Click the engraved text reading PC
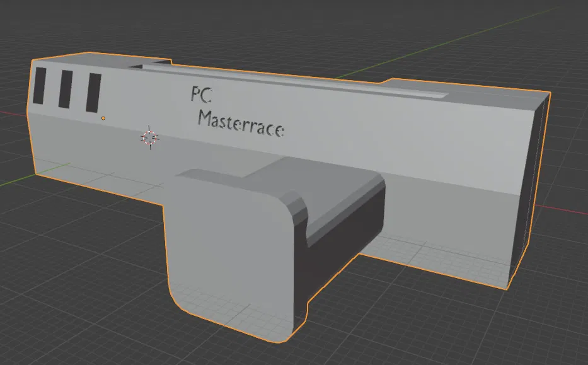The height and width of the screenshot is (365, 588). click(x=199, y=95)
